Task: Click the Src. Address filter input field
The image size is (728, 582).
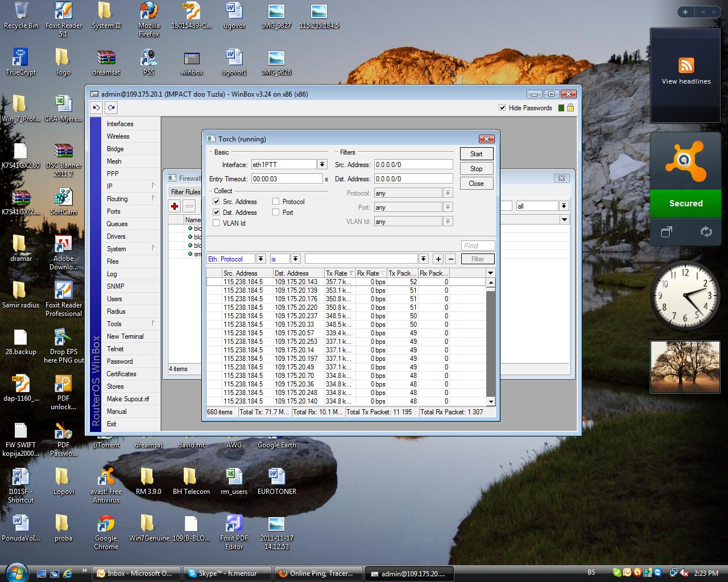Action: click(413, 165)
